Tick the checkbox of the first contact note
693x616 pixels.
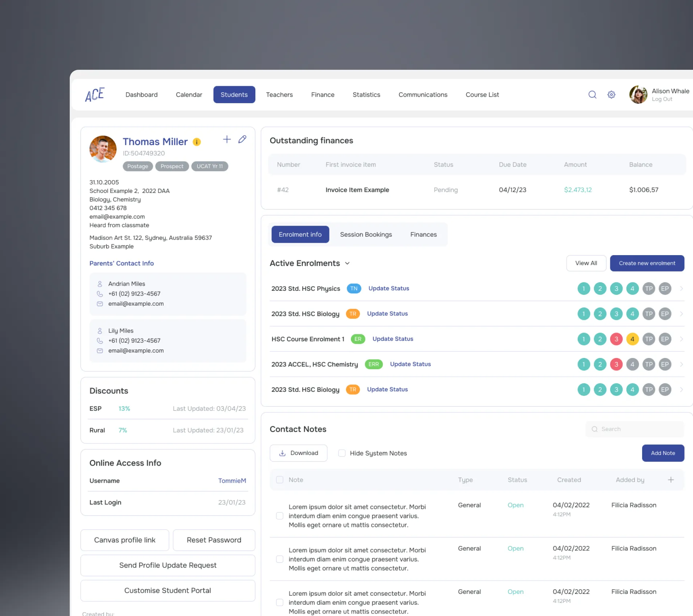click(279, 516)
